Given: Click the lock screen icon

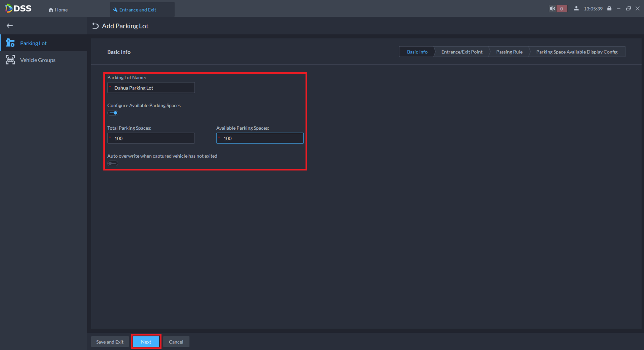Looking at the screenshot, I should pos(609,9).
